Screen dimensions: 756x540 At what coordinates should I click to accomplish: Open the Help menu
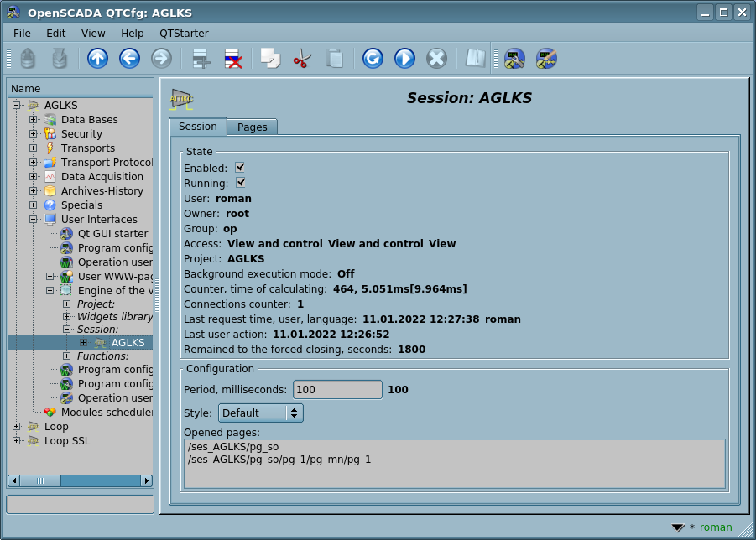132,34
